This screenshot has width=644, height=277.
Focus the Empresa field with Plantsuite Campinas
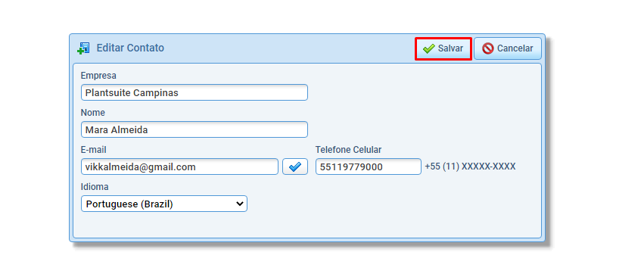coord(194,92)
